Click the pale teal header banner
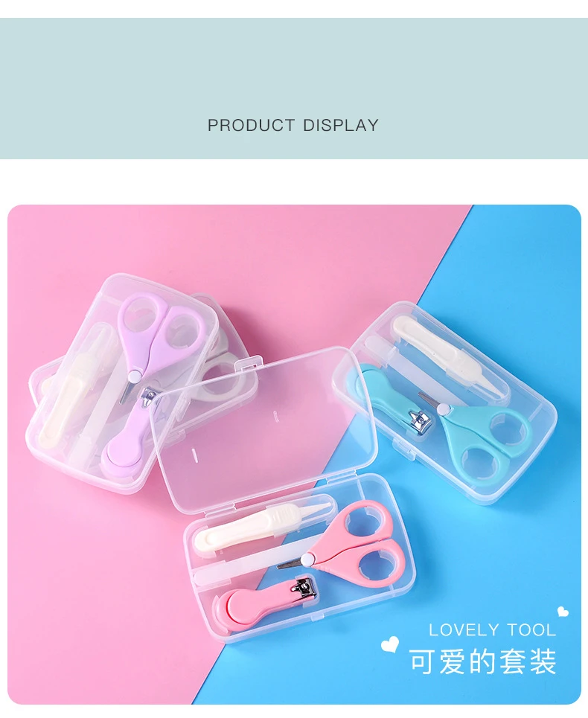The width and height of the screenshot is (588, 718). tap(294, 89)
